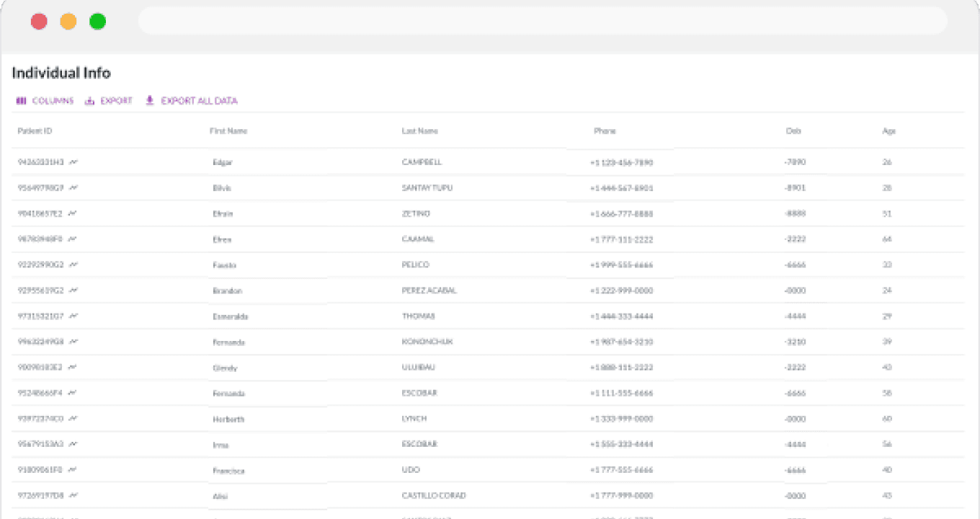The height and width of the screenshot is (519, 980).
Task: Click the browser address bar
Action: 542,21
